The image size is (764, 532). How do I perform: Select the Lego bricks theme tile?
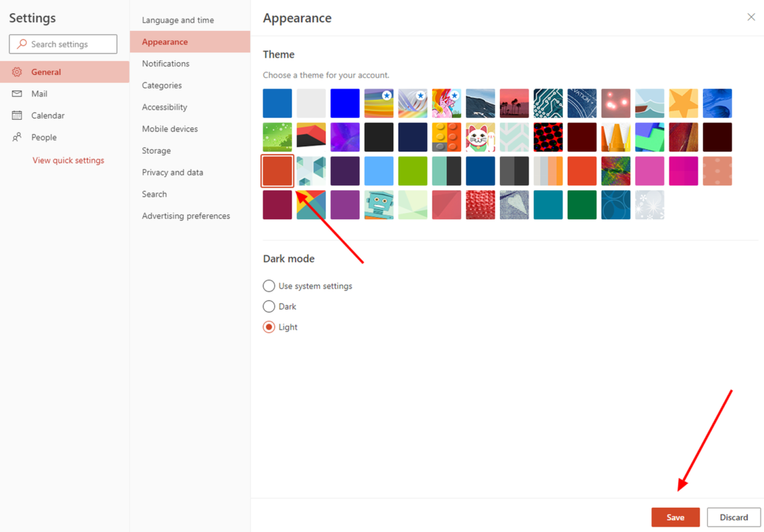(446, 137)
